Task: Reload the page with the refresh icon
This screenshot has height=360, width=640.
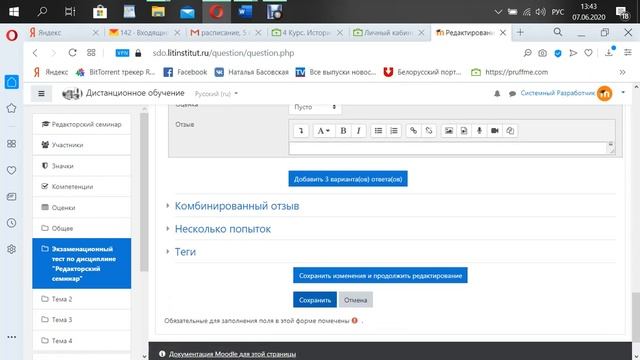Action: tap(72, 53)
